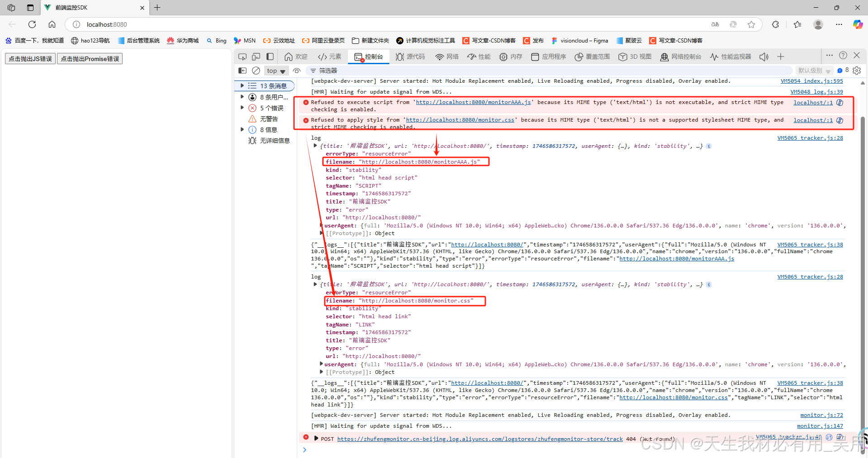
Task: Click the 8 issues message badge
Action: [843, 70]
